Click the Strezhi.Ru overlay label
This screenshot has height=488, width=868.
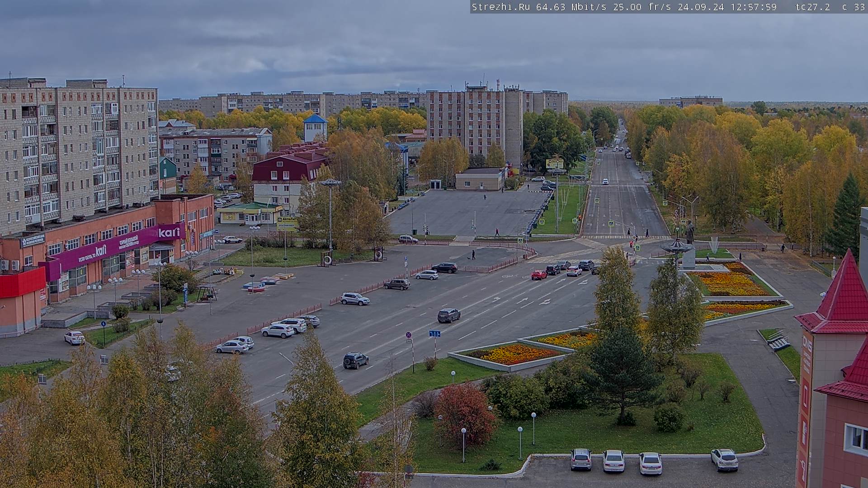[501, 7]
